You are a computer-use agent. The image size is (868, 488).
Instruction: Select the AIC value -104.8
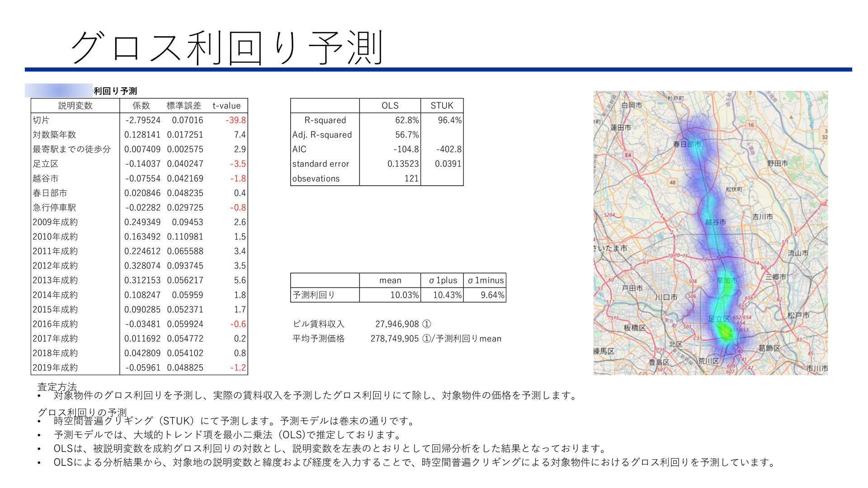406,149
